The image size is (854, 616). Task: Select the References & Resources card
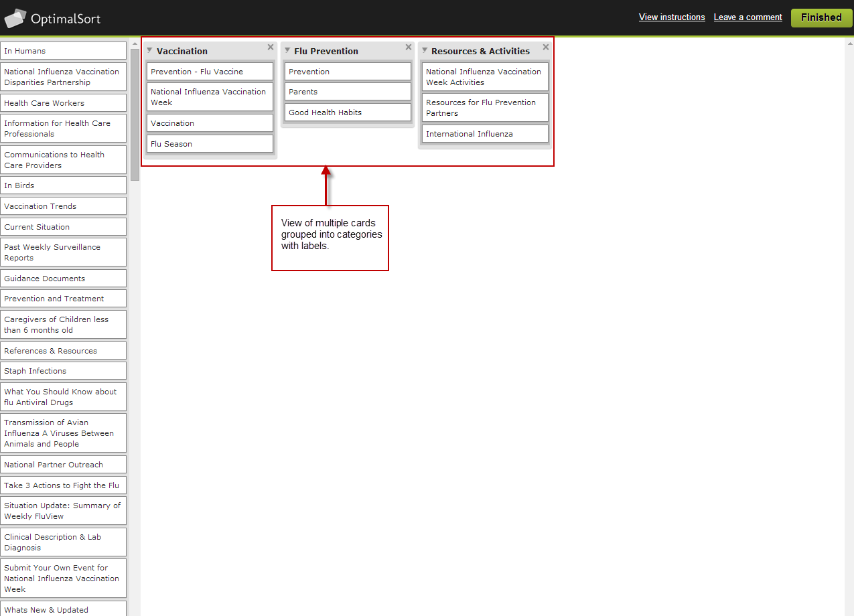pyautogui.click(x=63, y=351)
